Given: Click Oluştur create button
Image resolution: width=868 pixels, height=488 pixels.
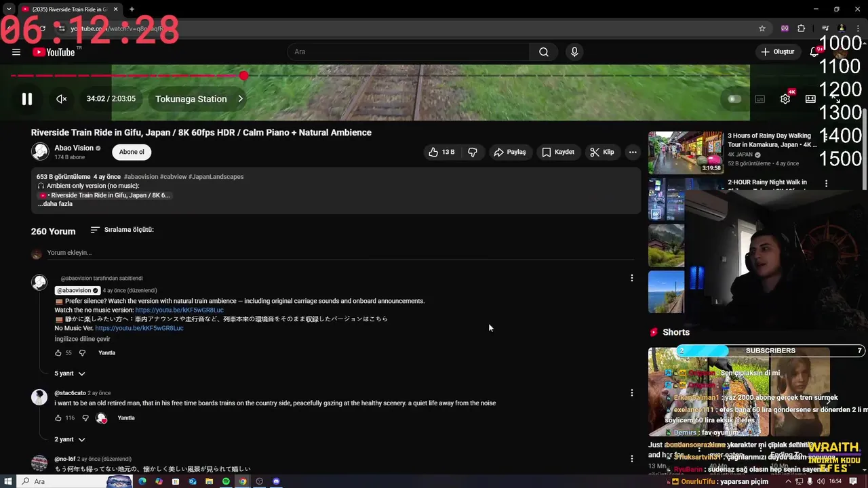Looking at the screenshot, I should click(777, 52).
